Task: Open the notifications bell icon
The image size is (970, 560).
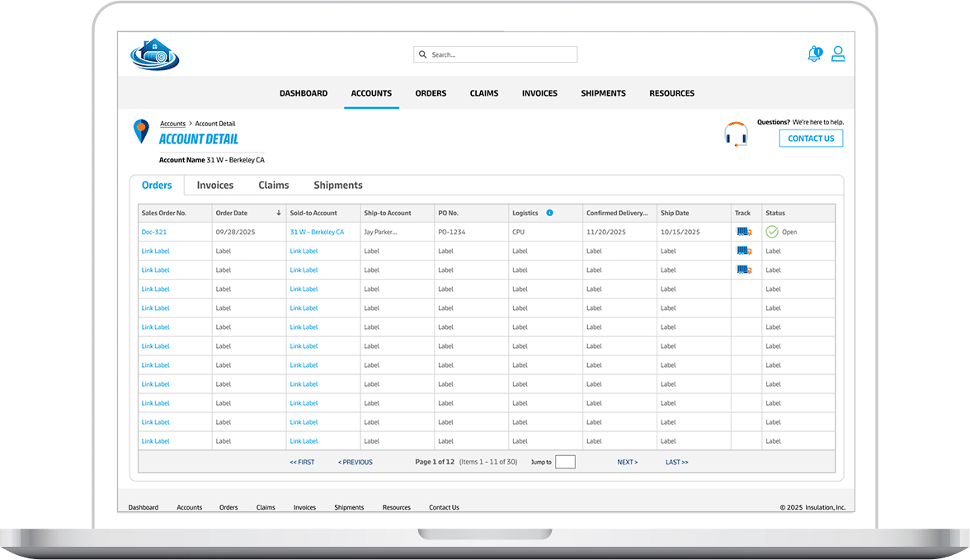Action: click(814, 54)
